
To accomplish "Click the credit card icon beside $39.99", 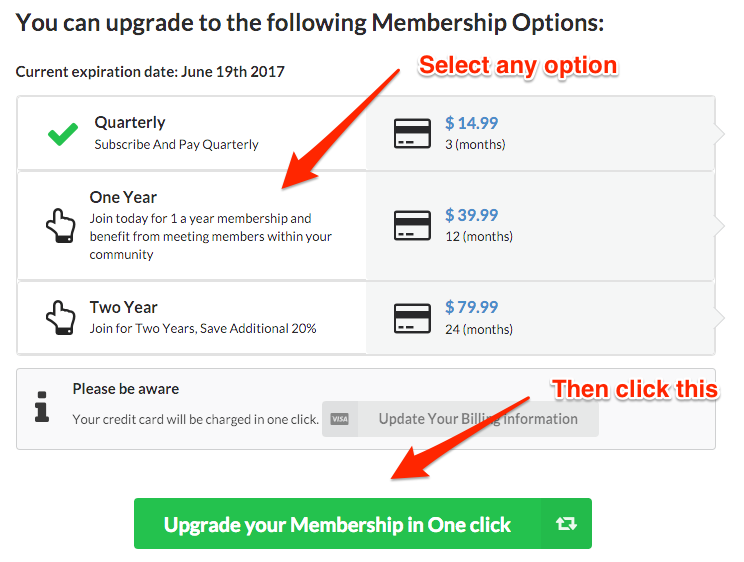I will point(411,226).
